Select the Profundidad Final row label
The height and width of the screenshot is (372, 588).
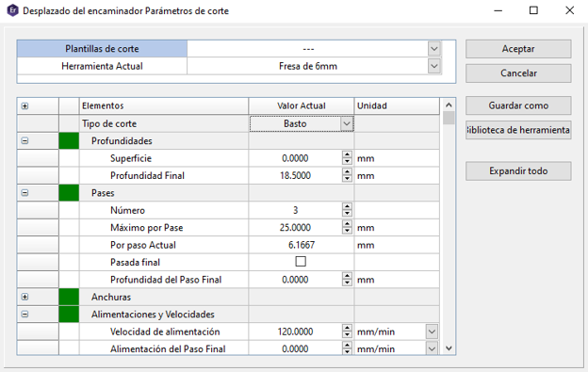point(147,175)
